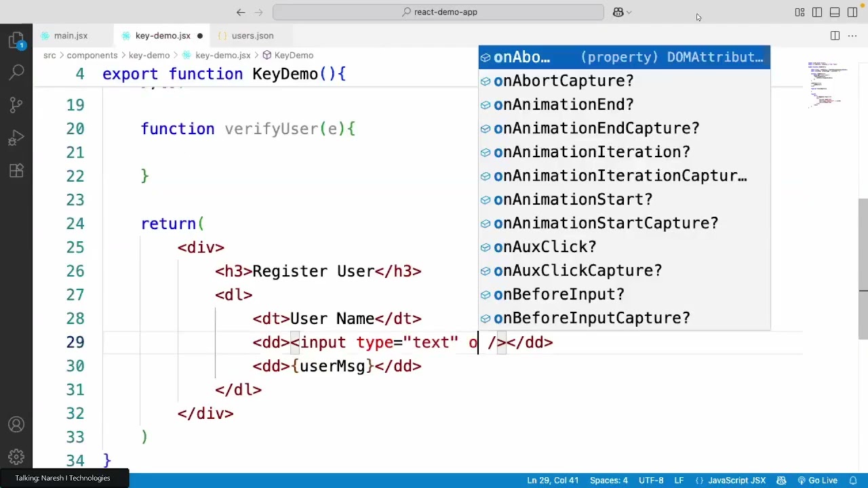The image size is (868, 488).
Task: Go back with the left arrow
Action: [241, 12]
